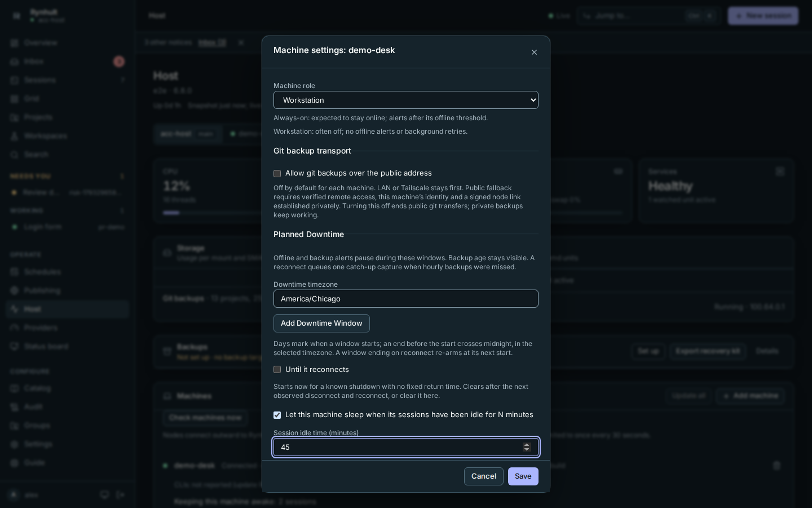Click Check machines now behind the dialog
The image size is (812, 508).
[205, 418]
